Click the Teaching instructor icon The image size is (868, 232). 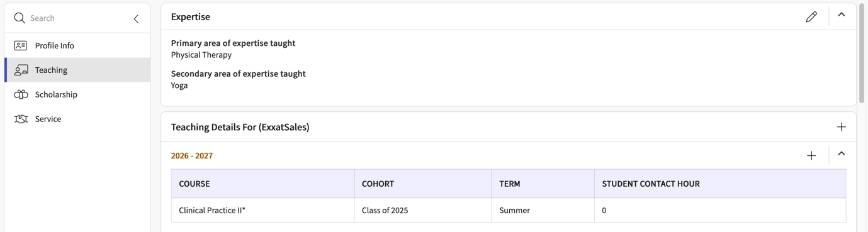click(x=21, y=70)
